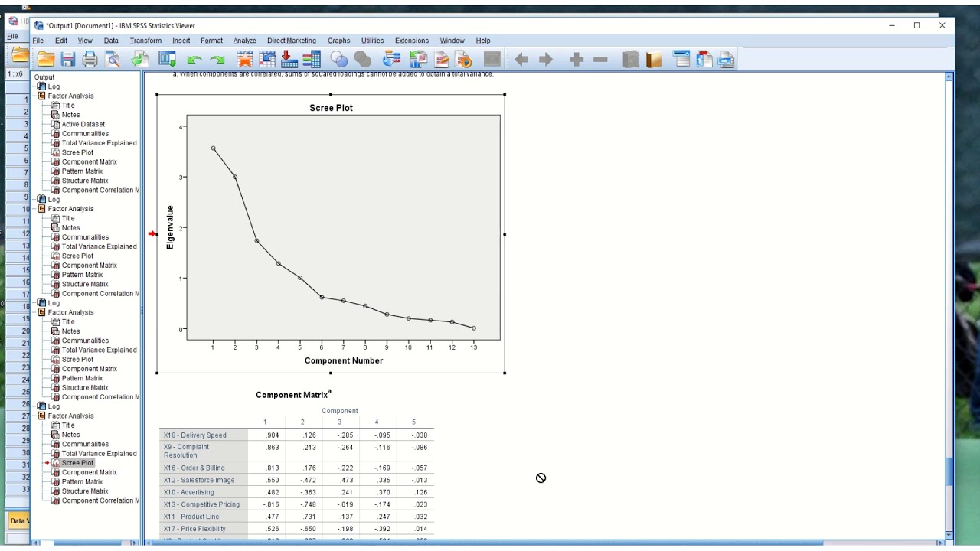Click the Go to Case toolbar icon

click(x=267, y=59)
